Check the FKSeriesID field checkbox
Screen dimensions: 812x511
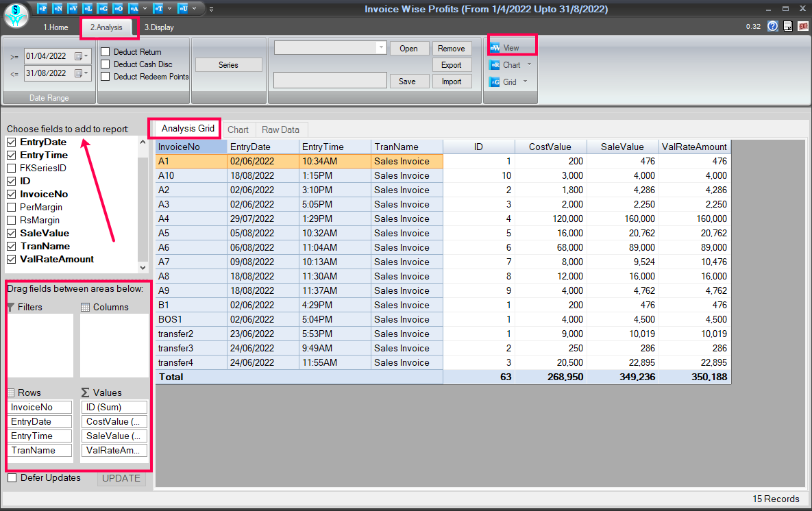(x=12, y=168)
